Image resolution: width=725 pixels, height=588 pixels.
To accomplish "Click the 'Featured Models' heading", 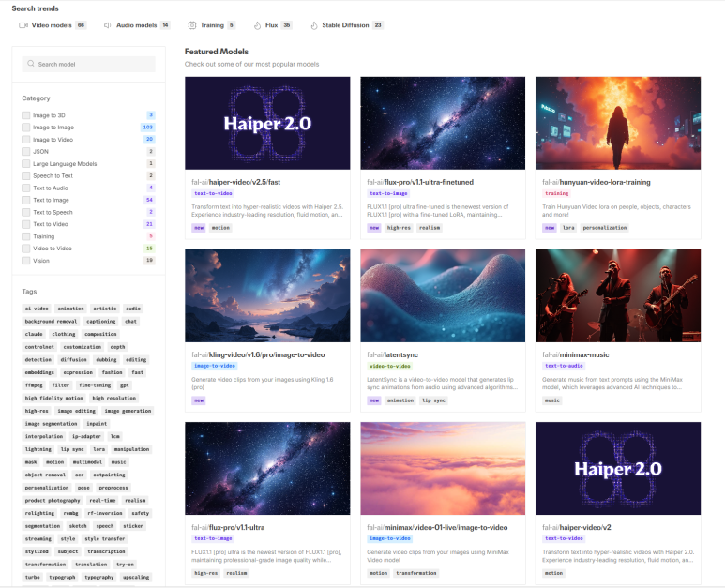I will 217,52.
